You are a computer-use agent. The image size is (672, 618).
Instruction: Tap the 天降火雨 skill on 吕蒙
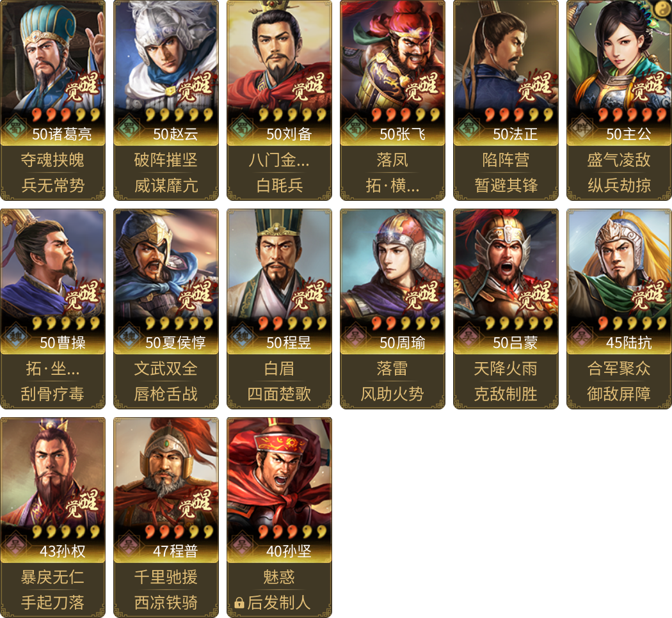(x=506, y=368)
